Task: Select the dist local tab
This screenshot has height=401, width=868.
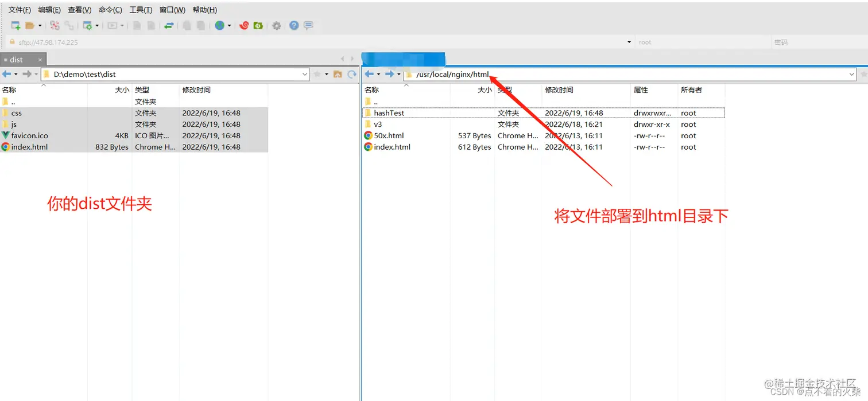Action: click(x=23, y=59)
